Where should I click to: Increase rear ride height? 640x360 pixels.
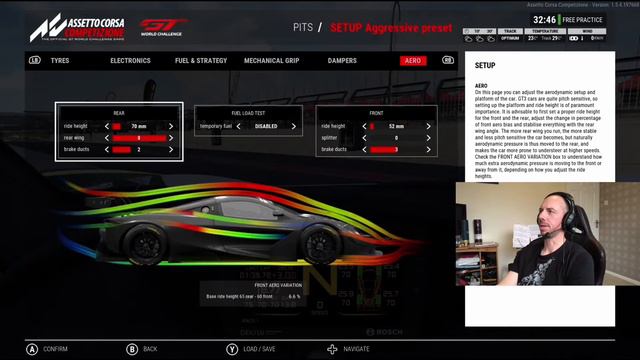[171, 127]
